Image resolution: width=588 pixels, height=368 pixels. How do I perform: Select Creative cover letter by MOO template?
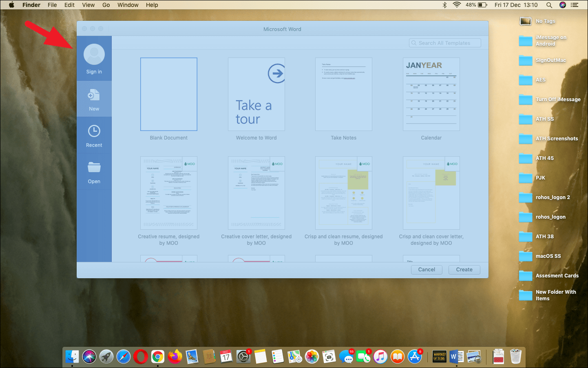pos(256,193)
